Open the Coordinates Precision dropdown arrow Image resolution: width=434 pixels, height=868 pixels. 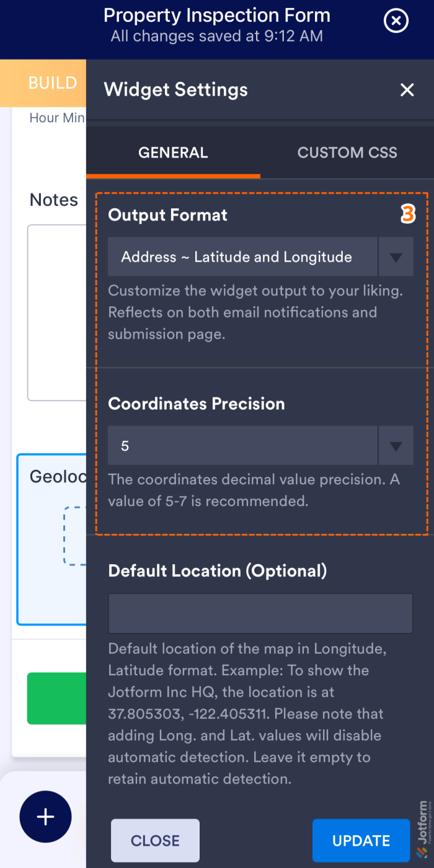coord(396,445)
